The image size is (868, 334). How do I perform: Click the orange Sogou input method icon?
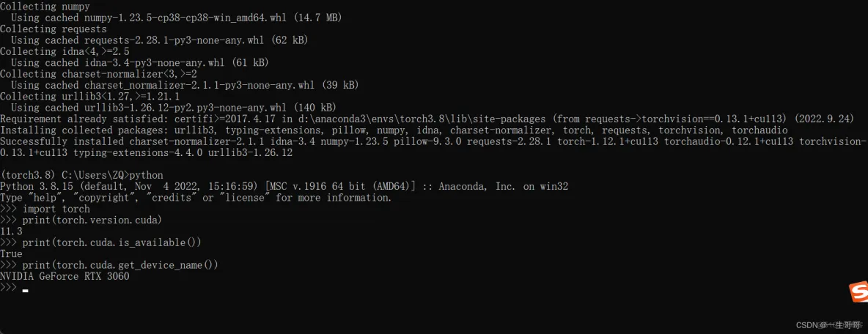pyautogui.click(x=859, y=292)
